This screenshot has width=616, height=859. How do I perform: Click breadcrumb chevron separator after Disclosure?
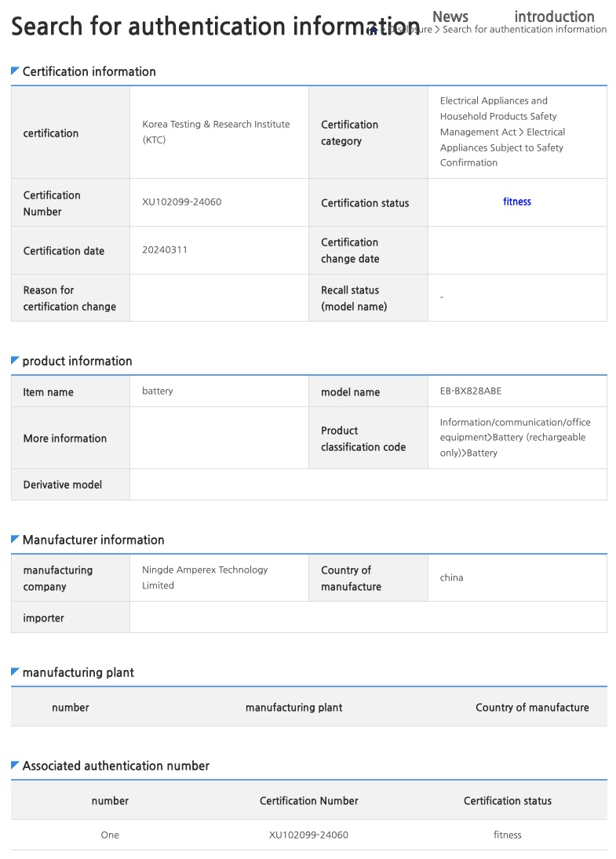click(x=438, y=30)
